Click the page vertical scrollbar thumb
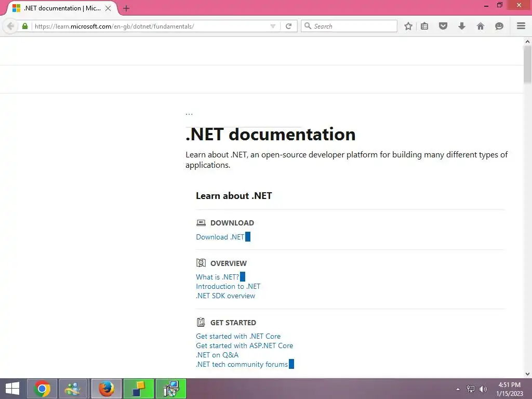The image size is (532, 399). pos(527,64)
